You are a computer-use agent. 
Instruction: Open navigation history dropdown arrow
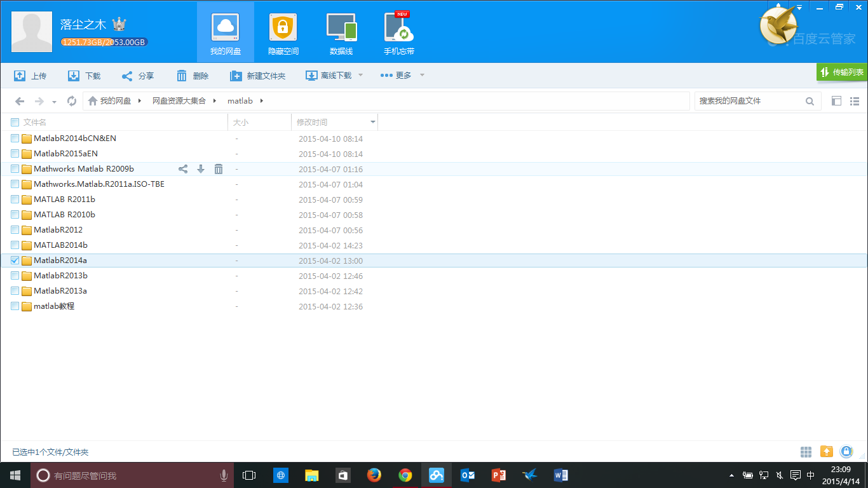click(54, 102)
